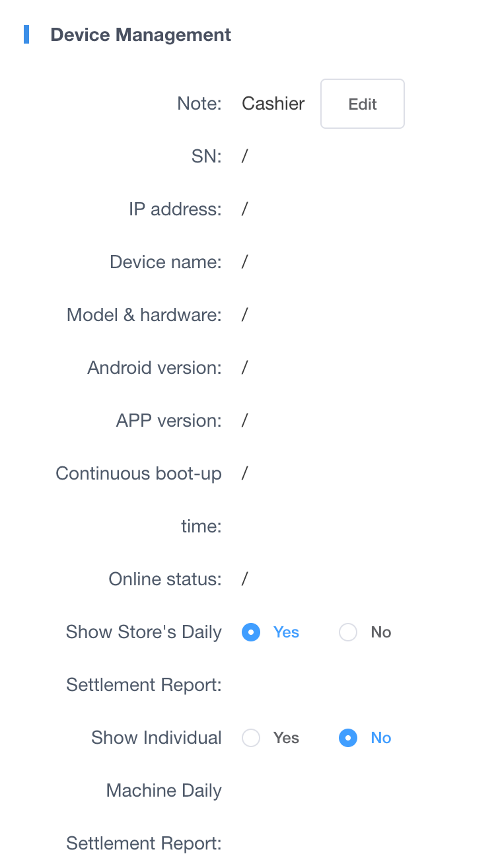Click the Cashier note value
Image resolution: width=498 pixels, height=868 pixels.
273,104
